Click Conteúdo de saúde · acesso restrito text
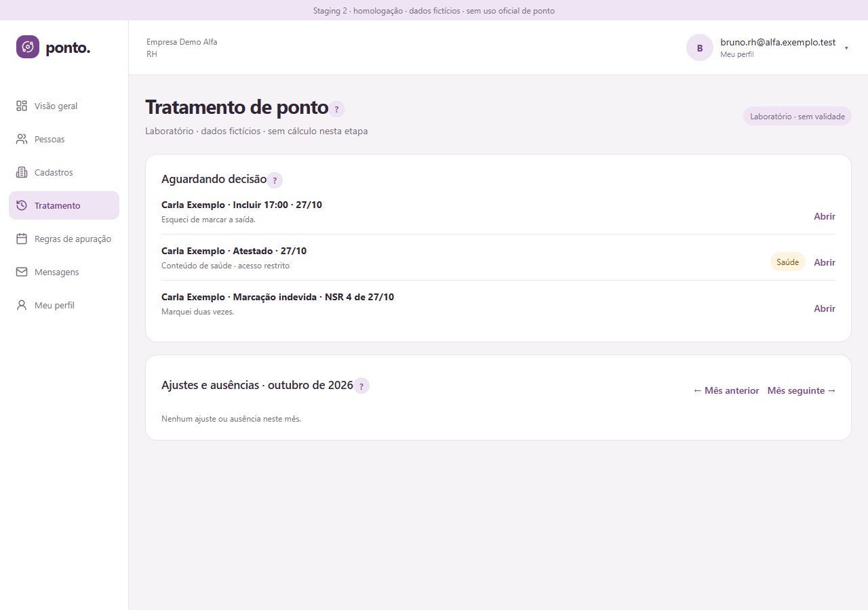868x610 pixels. (x=225, y=266)
